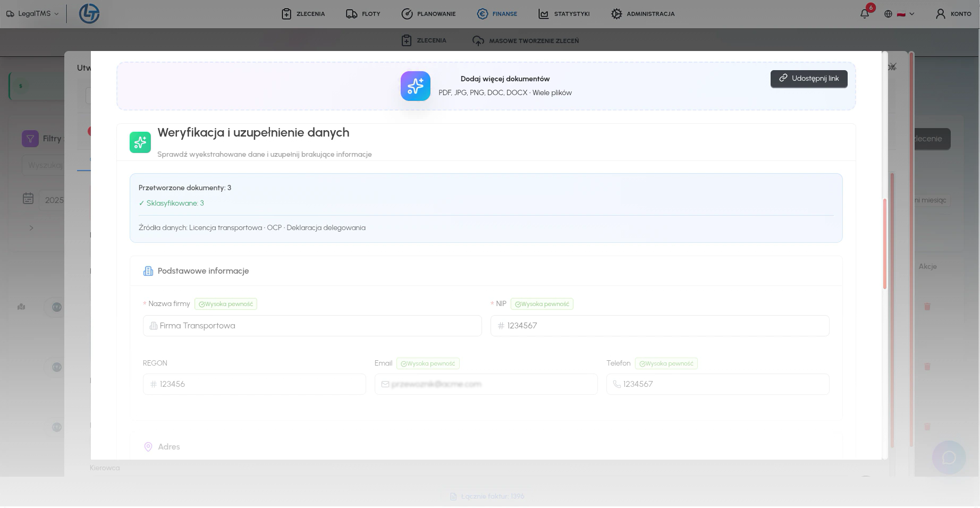Click the green verification sparkle icon
The image size is (980, 508).
tap(140, 142)
